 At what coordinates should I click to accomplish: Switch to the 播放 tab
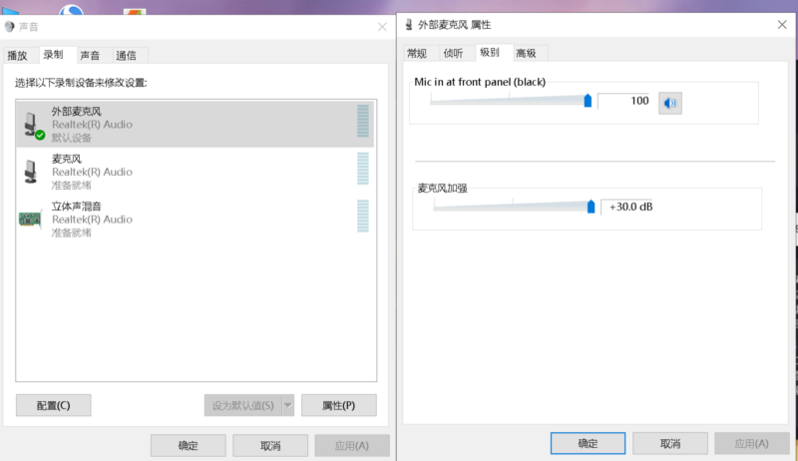tap(18, 56)
